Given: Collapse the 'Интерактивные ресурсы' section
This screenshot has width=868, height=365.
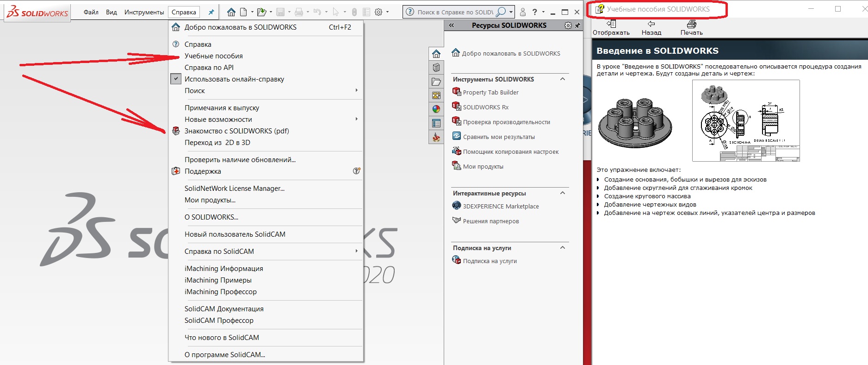Looking at the screenshot, I should [x=563, y=193].
